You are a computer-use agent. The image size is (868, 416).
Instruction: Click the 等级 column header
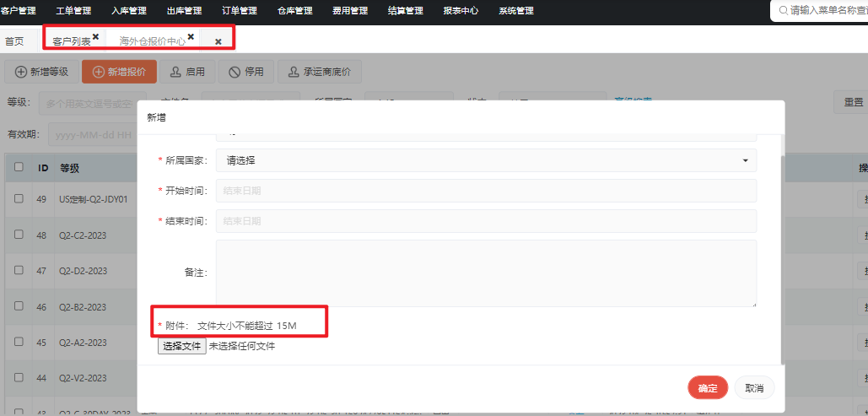click(70, 168)
